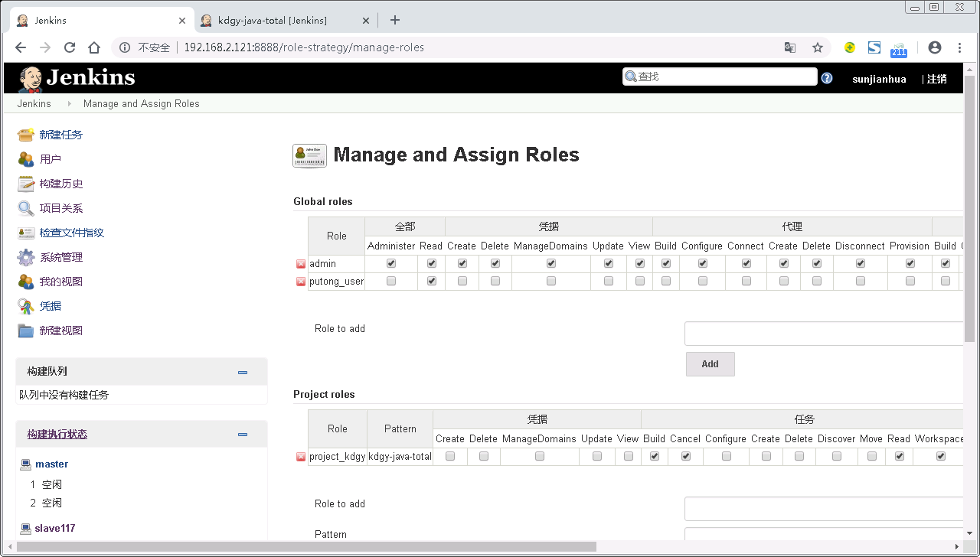
Task: Click the kdgy-java-total pattern cell
Action: point(400,457)
